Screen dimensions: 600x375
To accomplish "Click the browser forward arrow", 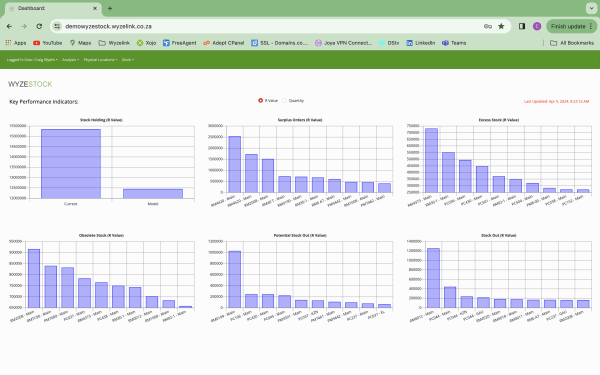I will (24, 26).
